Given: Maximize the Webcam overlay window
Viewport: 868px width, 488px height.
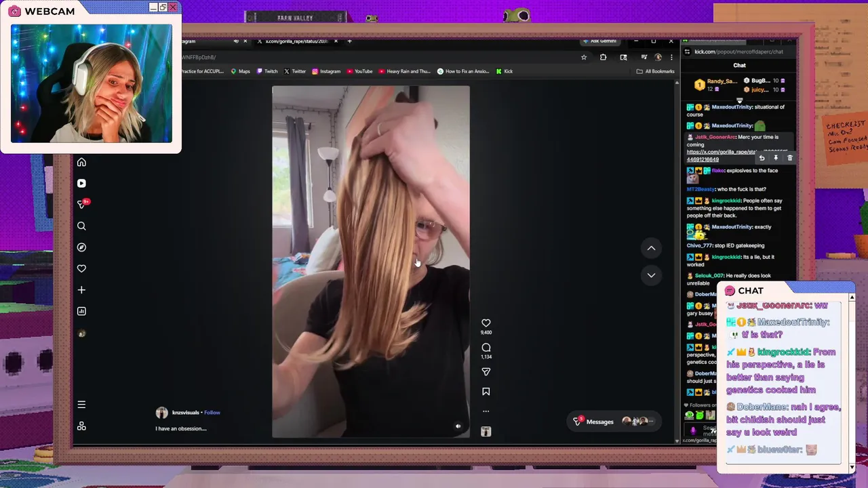Looking at the screenshot, I should (163, 7).
